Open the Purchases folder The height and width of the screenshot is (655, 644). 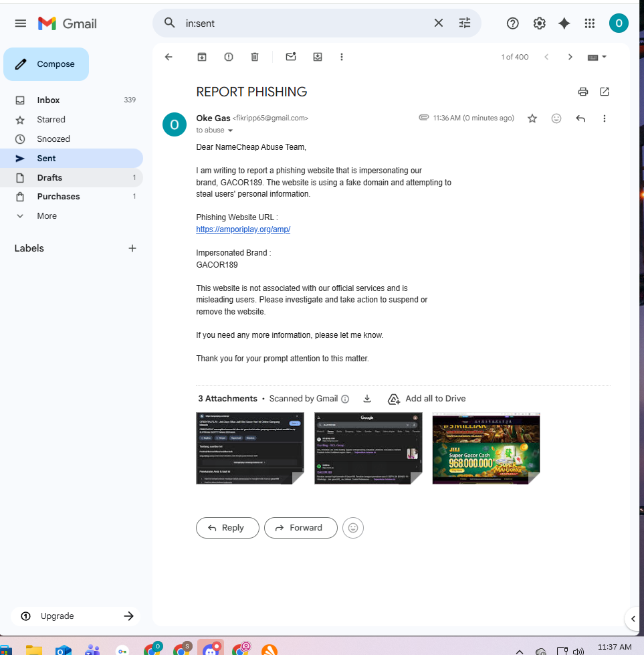(72, 196)
